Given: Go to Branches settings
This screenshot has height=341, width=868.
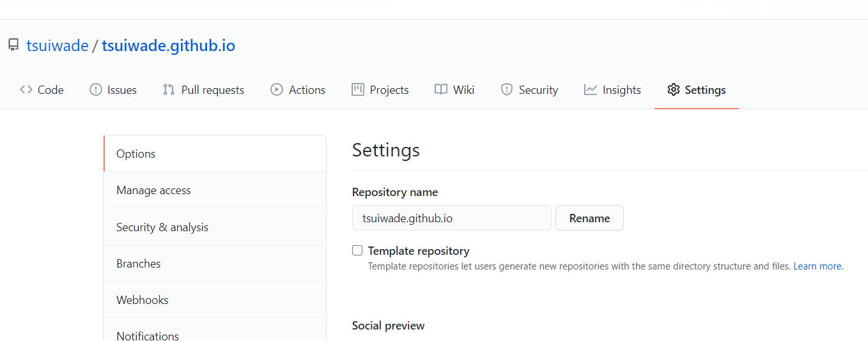Looking at the screenshot, I should click(215, 263).
